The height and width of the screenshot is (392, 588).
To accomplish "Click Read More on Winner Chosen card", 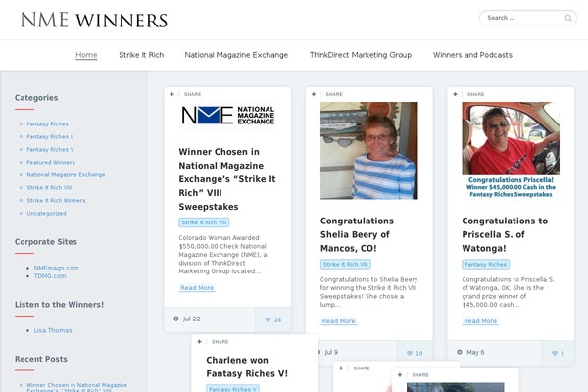I will click(x=197, y=288).
